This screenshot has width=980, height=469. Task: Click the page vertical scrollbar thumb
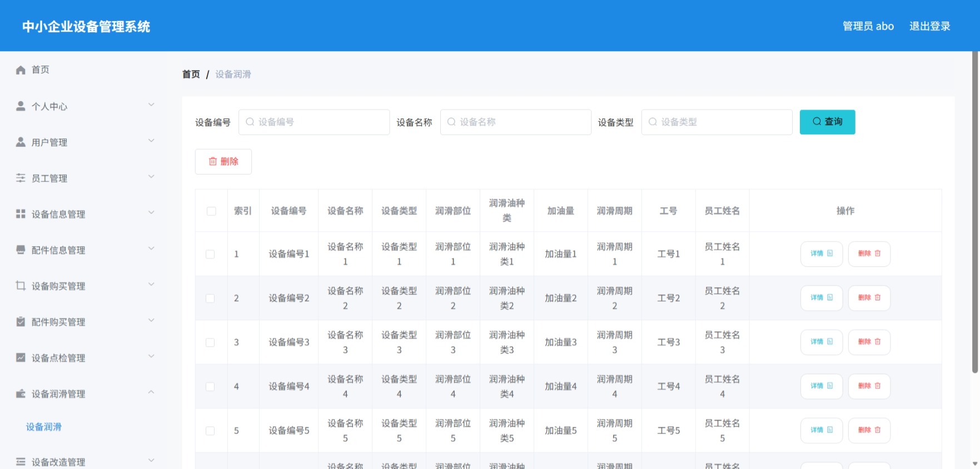point(975,212)
